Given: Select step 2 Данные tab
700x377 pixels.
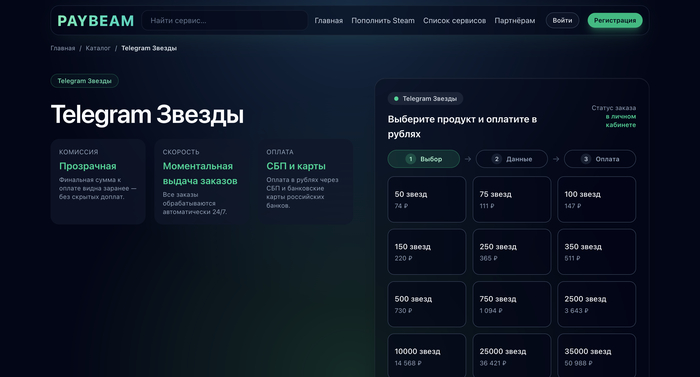Looking at the screenshot, I should pyautogui.click(x=512, y=159).
